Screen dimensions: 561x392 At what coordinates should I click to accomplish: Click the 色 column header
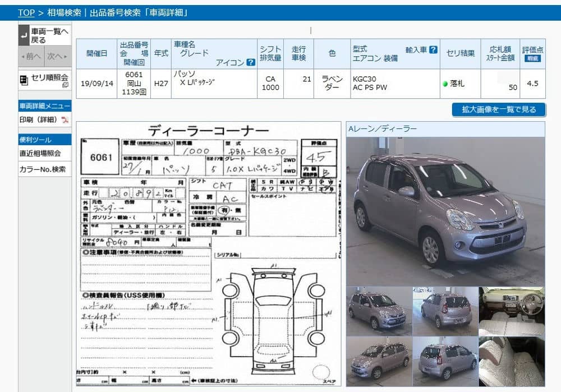pyautogui.click(x=332, y=54)
